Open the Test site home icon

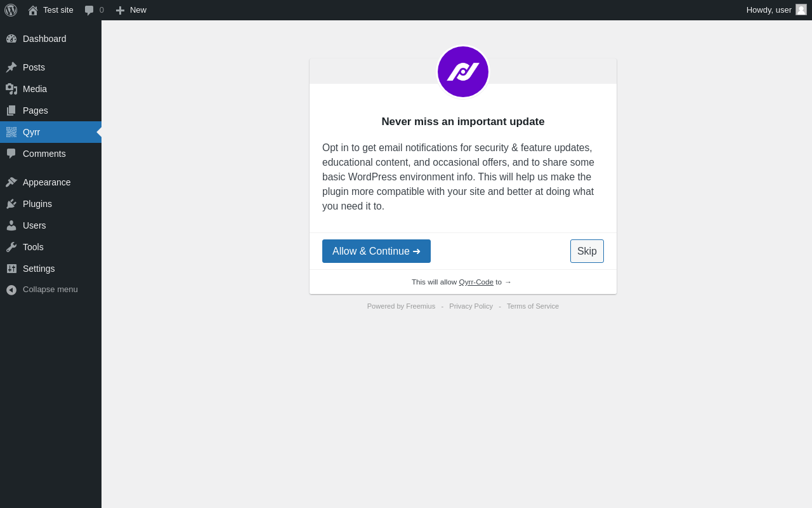click(33, 10)
